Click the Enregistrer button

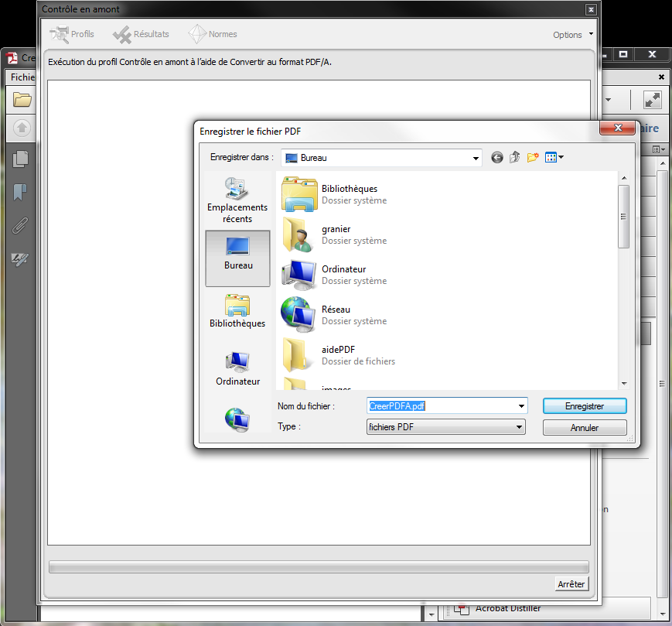pyautogui.click(x=584, y=406)
